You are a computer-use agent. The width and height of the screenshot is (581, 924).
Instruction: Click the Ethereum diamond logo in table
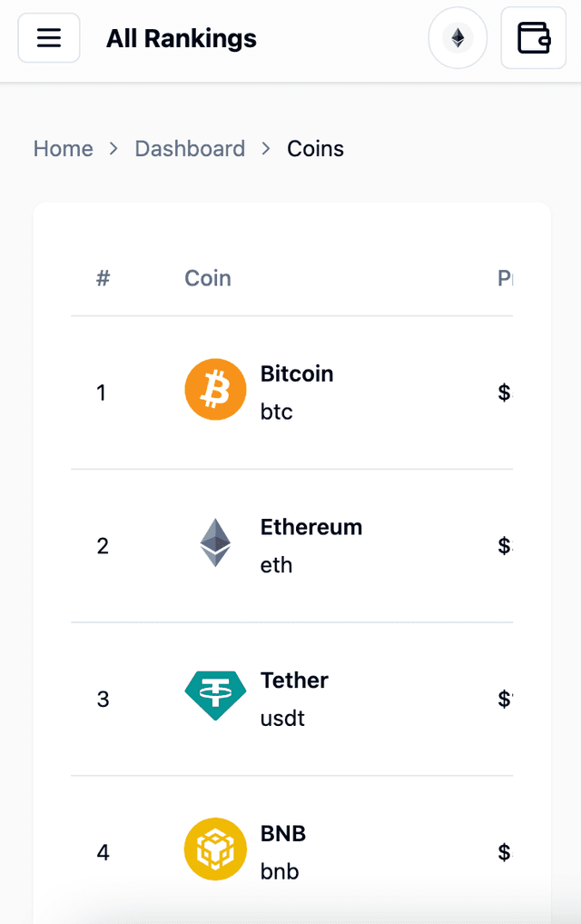[215, 542]
